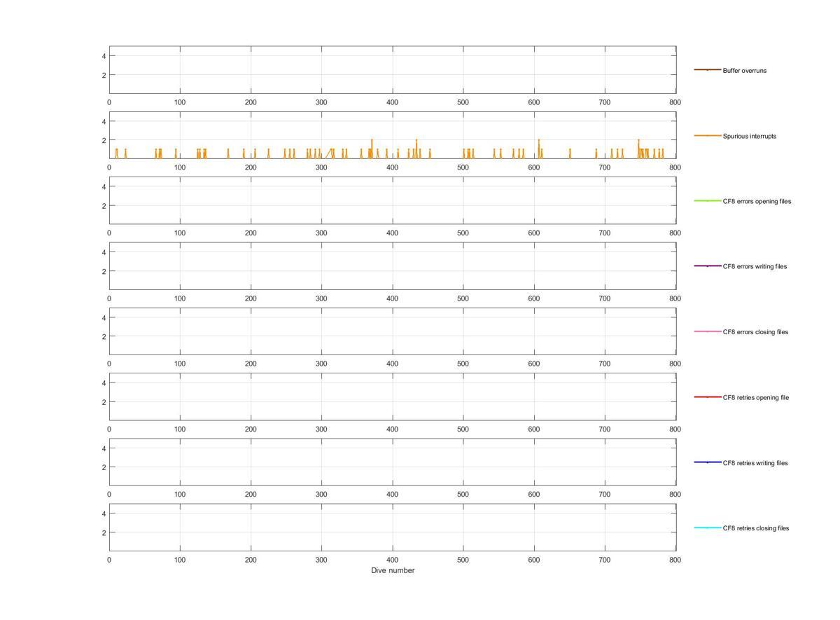This screenshot has height=620, width=840.
Task: Click the spurious interrupts spike near dive 370
Action: (x=372, y=149)
